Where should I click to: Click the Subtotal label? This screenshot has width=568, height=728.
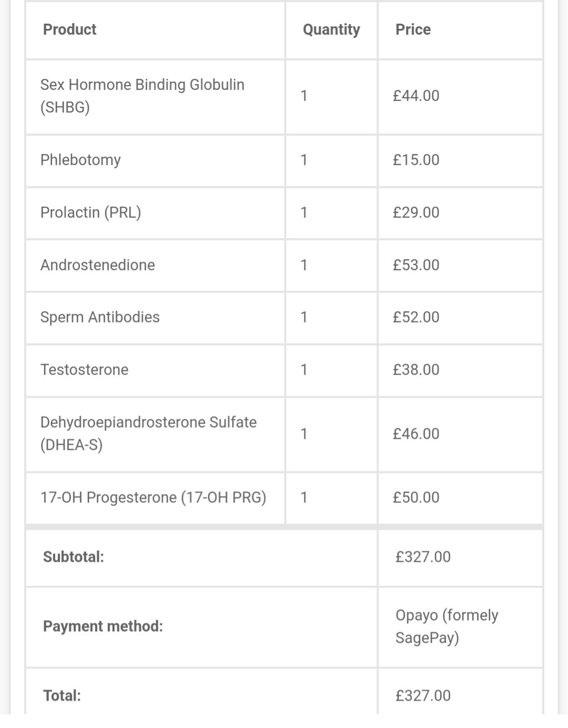73,557
